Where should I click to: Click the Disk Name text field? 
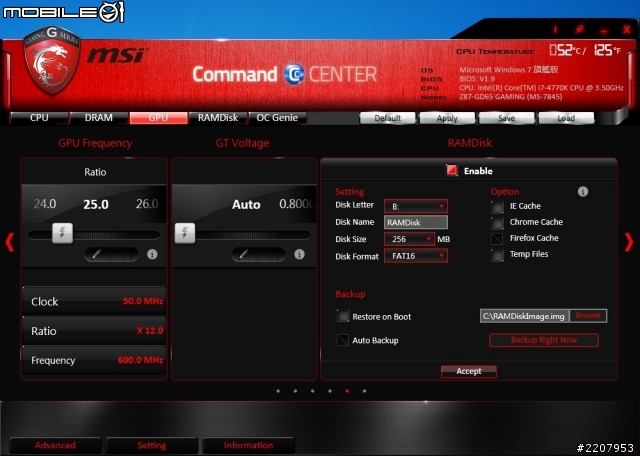(x=416, y=222)
